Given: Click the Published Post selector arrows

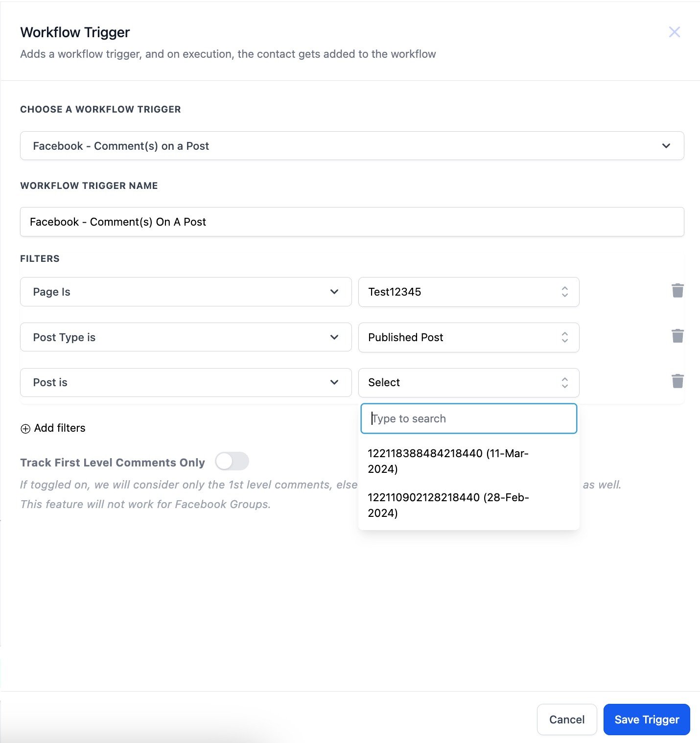Looking at the screenshot, I should pyautogui.click(x=564, y=337).
